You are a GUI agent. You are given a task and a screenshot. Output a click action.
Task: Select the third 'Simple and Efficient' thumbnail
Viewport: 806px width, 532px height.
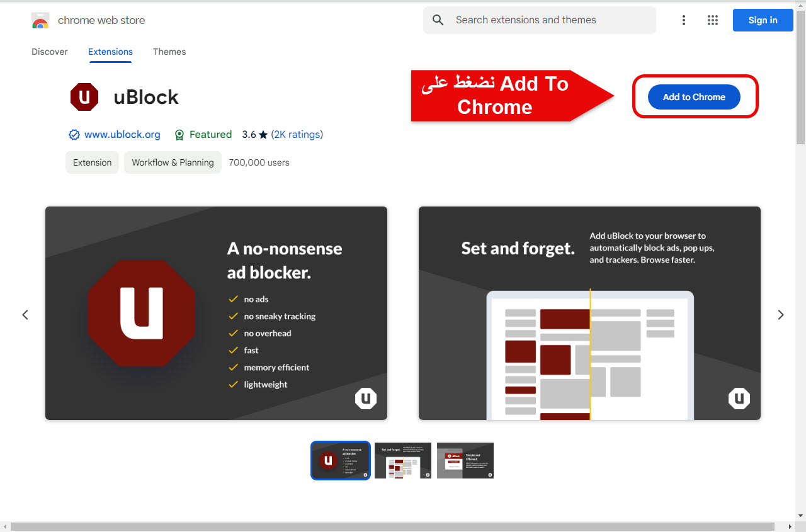pos(465,460)
